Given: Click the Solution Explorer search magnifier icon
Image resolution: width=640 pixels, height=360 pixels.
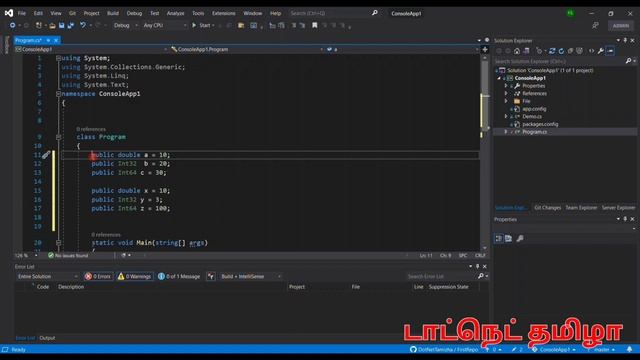Looking at the screenshot, I should pyautogui.click(x=629, y=61).
